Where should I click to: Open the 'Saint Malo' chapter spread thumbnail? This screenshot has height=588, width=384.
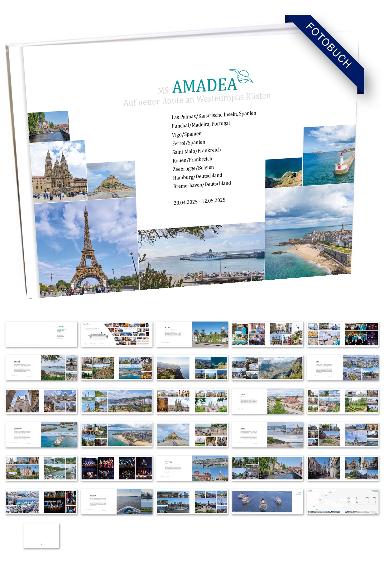coord(41,435)
